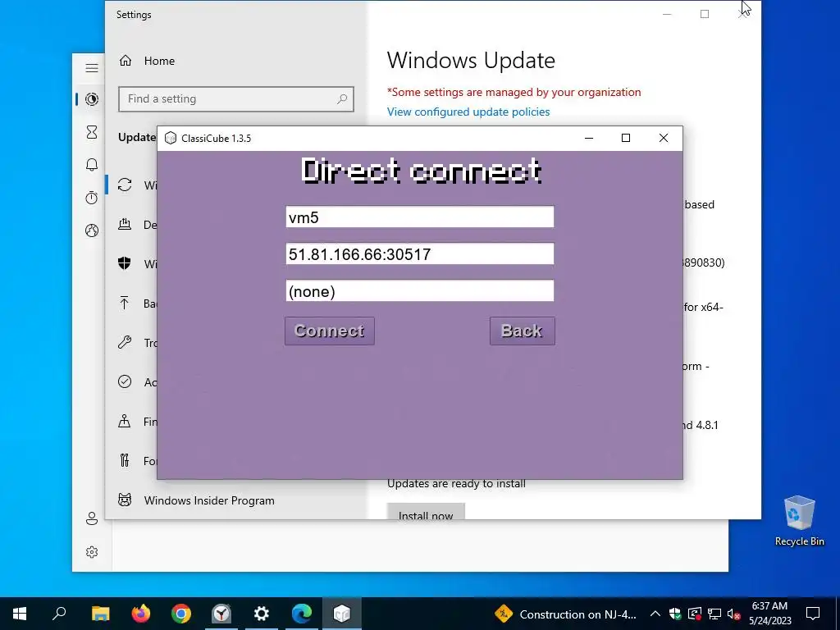Switch to Settings via taskbar gear icon

click(262, 614)
